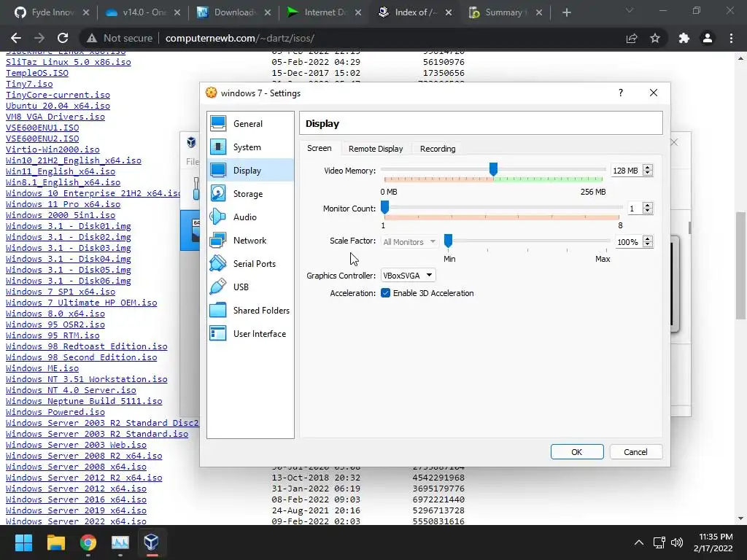
Task: Reload the browser page
Action: coord(63,38)
